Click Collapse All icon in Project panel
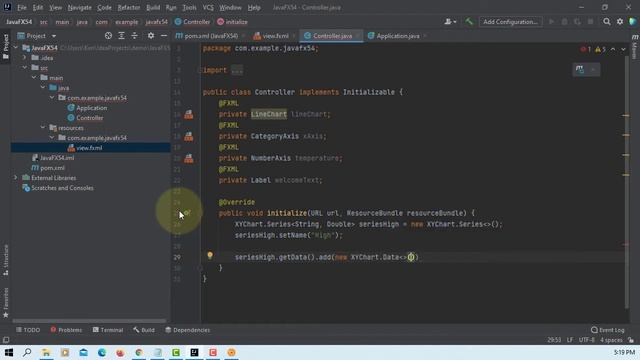 pos(134,36)
